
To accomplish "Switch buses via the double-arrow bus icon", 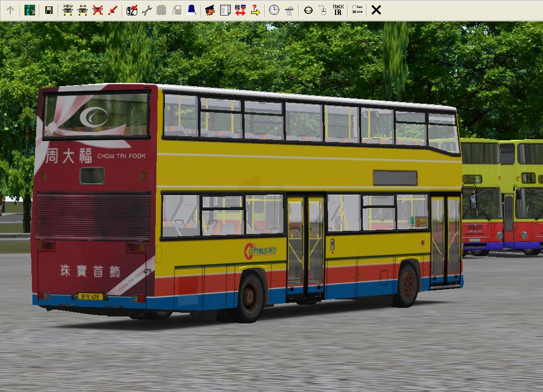I will tap(83, 10).
